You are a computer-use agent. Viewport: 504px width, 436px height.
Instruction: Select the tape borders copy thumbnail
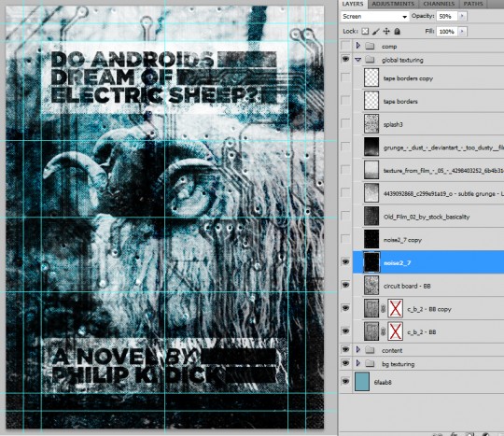pos(371,77)
